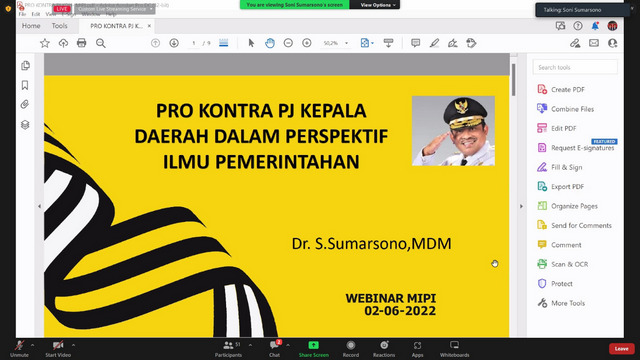Image resolution: width=640 pixels, height=360 pixels.
Task: Open Scan & OCR tool
Action: [562, 264]
